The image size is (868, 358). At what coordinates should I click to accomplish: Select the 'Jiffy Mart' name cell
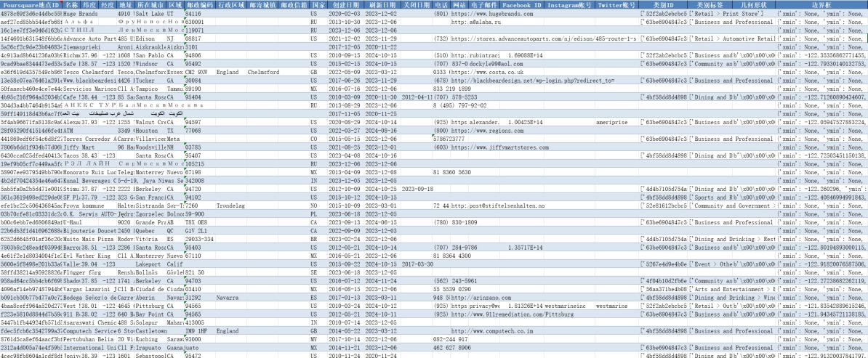coord(79,147)
